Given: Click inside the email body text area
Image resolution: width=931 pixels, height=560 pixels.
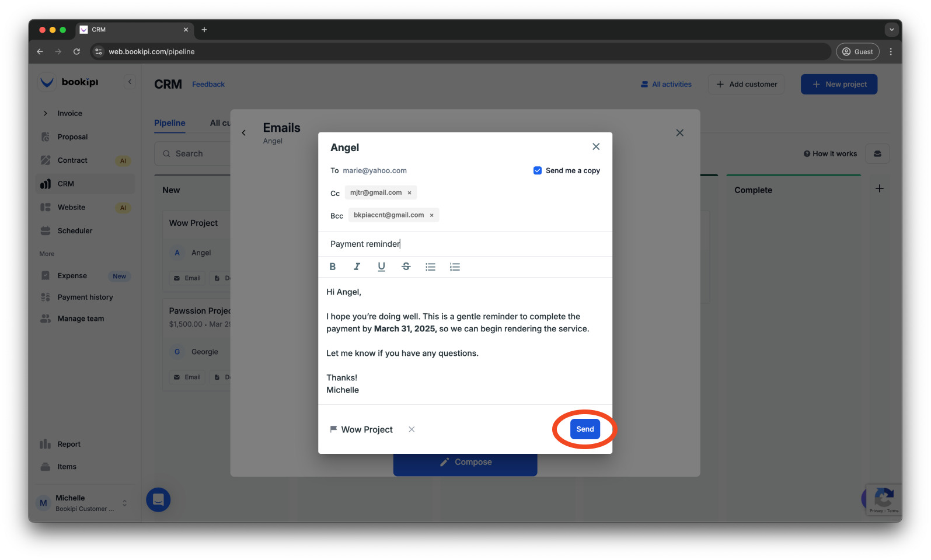Looking at the screenshot, I should (x=465, y=341).
